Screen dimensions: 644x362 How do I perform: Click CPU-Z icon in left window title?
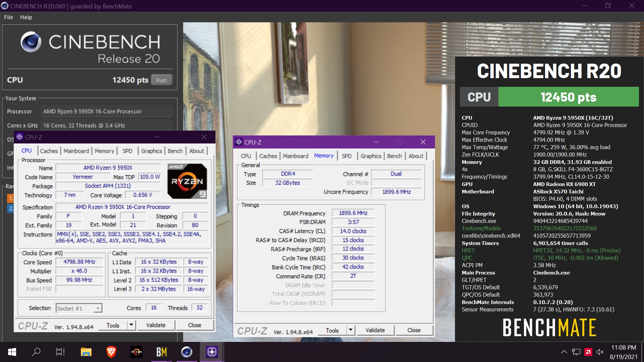tap(19, 137)
